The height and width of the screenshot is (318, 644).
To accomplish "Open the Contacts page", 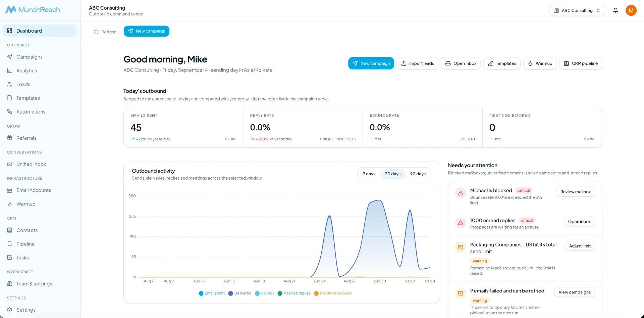I will coord(40,230).
